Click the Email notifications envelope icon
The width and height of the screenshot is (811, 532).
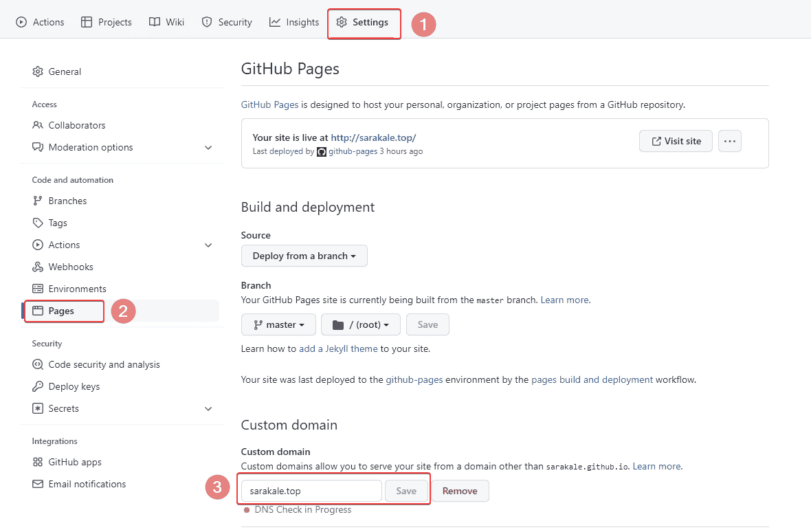point(38,484)
